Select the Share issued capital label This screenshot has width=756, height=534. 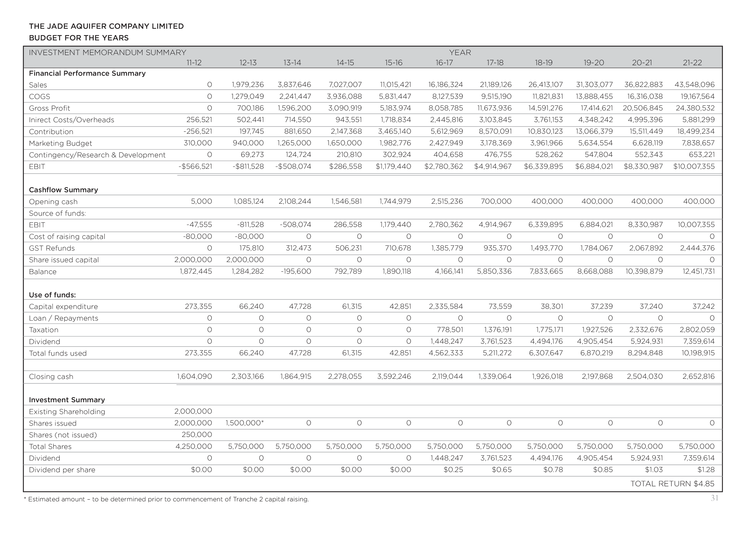[64, 260]
